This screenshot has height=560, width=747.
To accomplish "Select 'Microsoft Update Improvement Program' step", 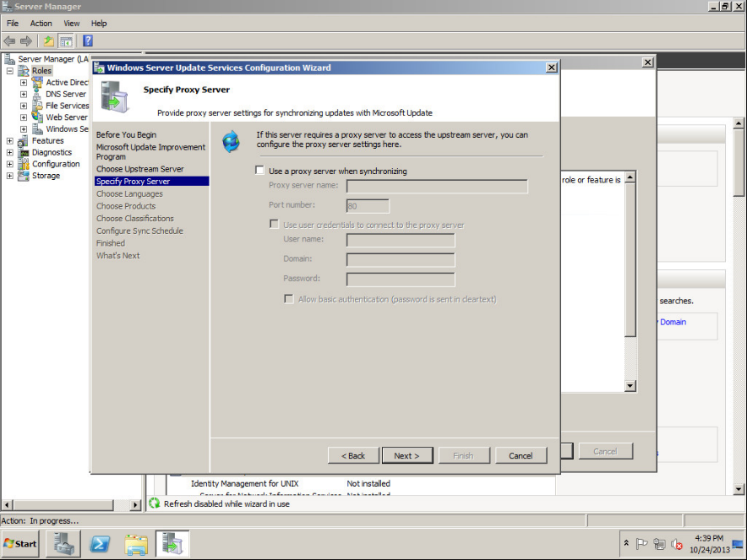I will pos(150,152).
